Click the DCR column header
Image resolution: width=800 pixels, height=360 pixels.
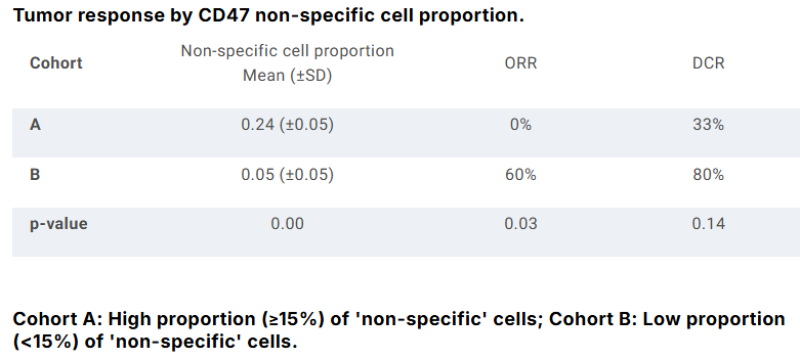[x=708, y=63]
